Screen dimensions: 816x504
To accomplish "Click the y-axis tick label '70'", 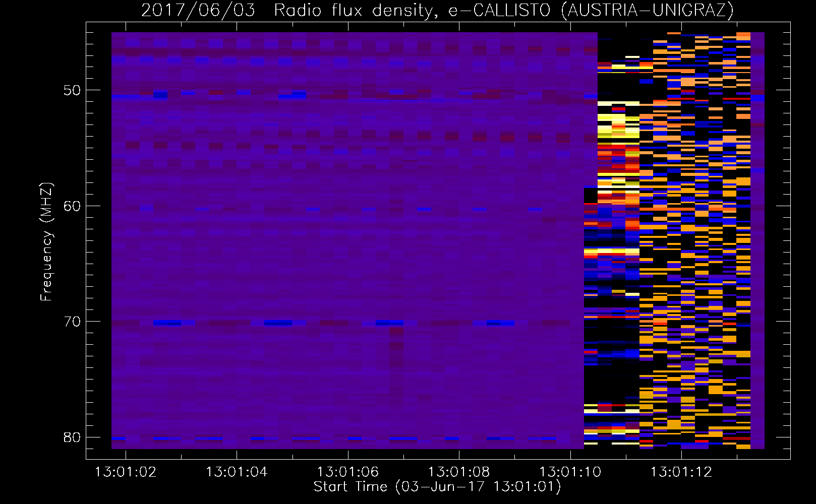I will coord(72,322).
